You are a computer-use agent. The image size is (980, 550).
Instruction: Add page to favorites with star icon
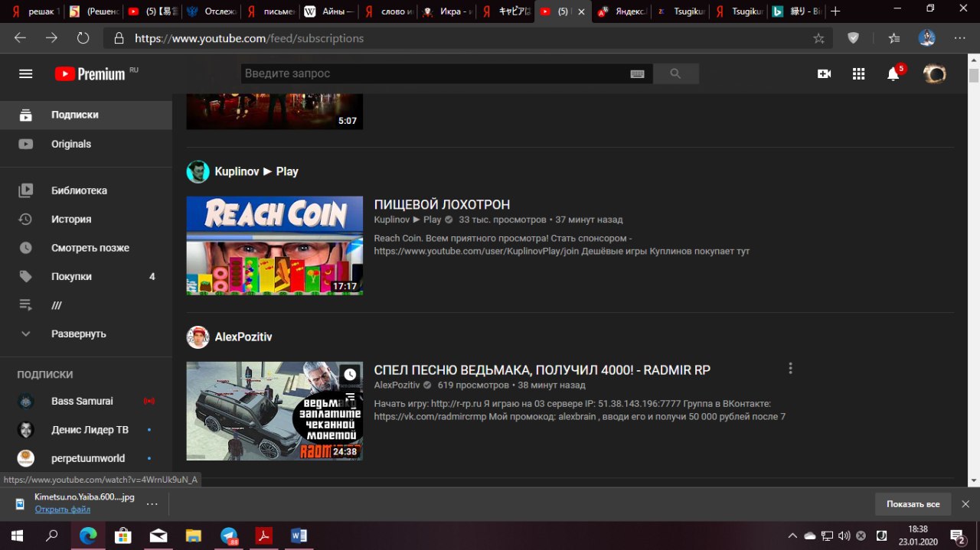tap(818, 37)
